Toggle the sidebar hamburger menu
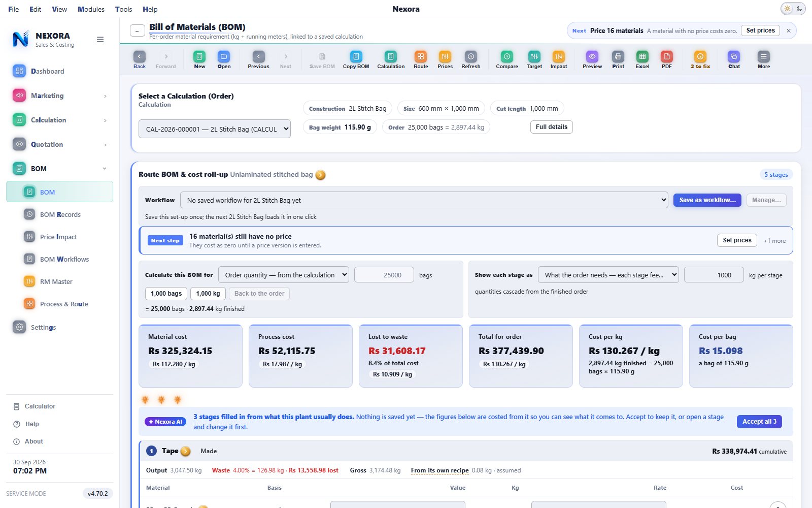The width and height of the screenshot is (812, 508). (x=100, y=39)
